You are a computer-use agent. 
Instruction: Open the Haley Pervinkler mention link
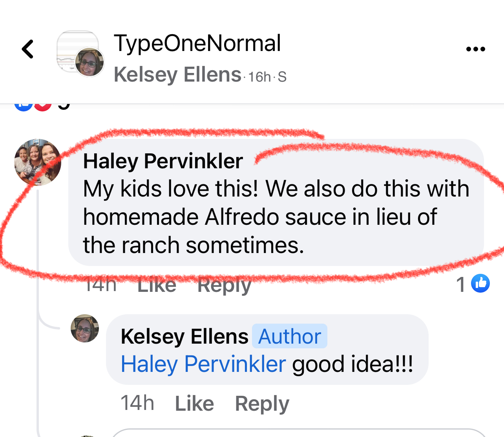[203, 364]
